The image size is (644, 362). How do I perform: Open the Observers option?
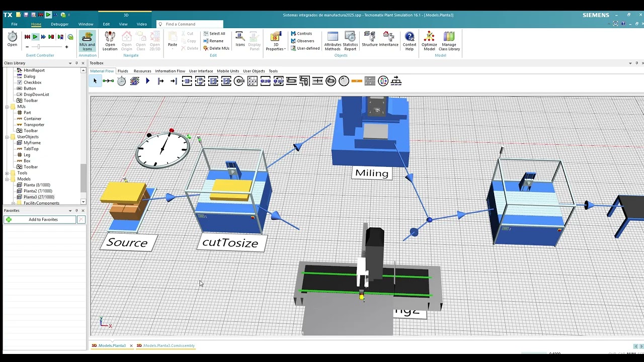pos(302,41)
